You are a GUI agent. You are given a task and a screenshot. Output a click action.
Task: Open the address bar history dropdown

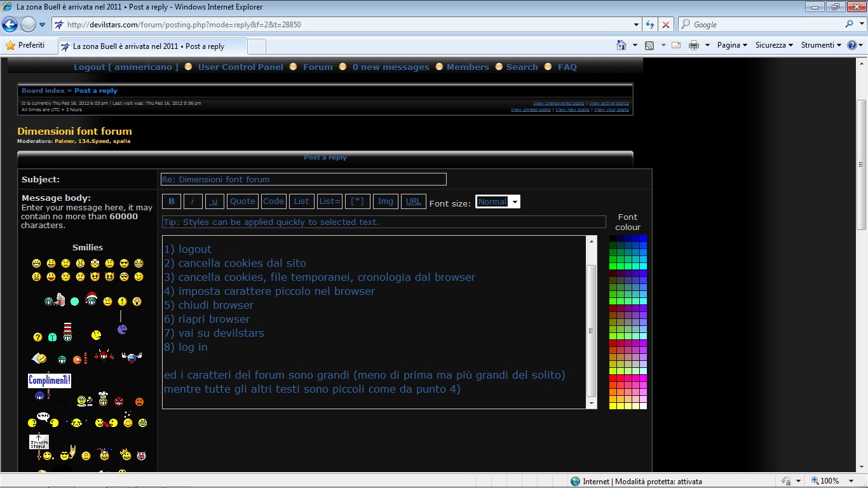pos(637,25)
